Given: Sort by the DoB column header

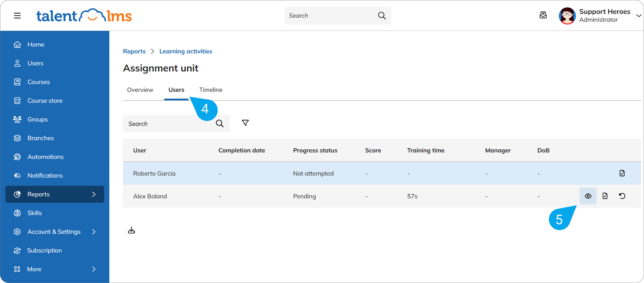Looking at the screenshot, I should tap(543, 150).
